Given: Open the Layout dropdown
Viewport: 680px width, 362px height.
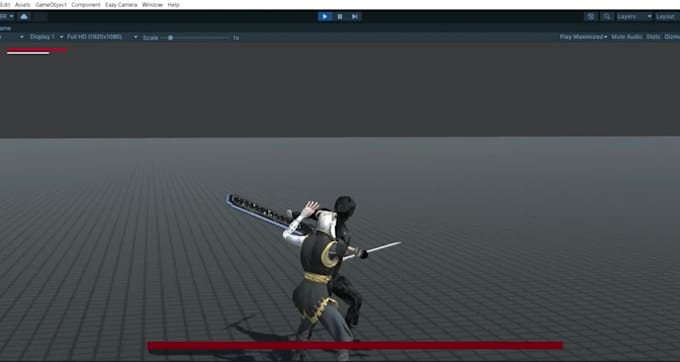Looking at the screenshot, I should point(667,16).
